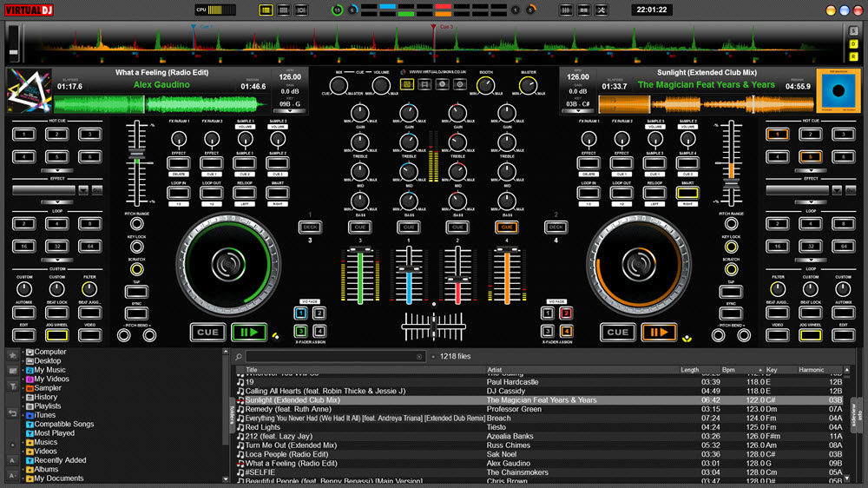This screenshot has height=488, width=868.
Task: Expand the left deck Loop section arrow
Action: pyautogui.click(x=57, y=260)
